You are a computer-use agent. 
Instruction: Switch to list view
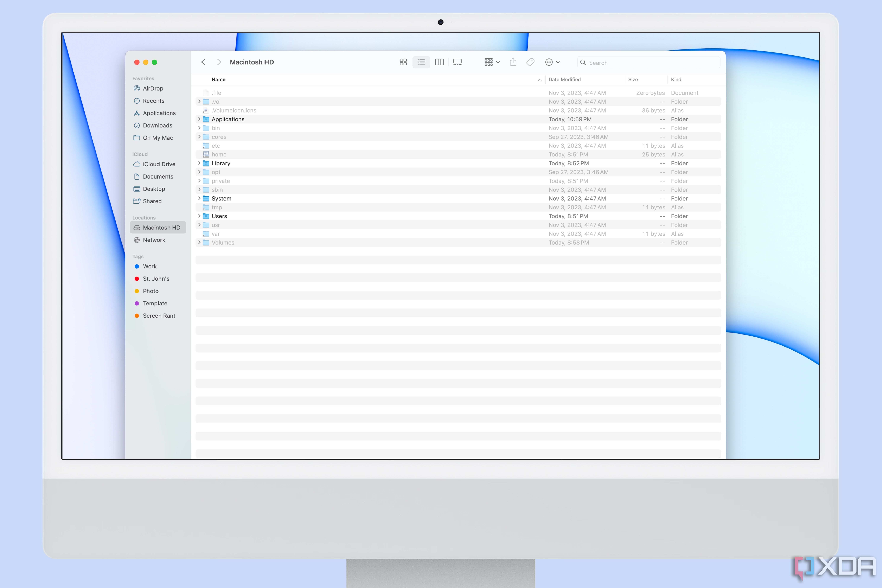tap(421, 62)
